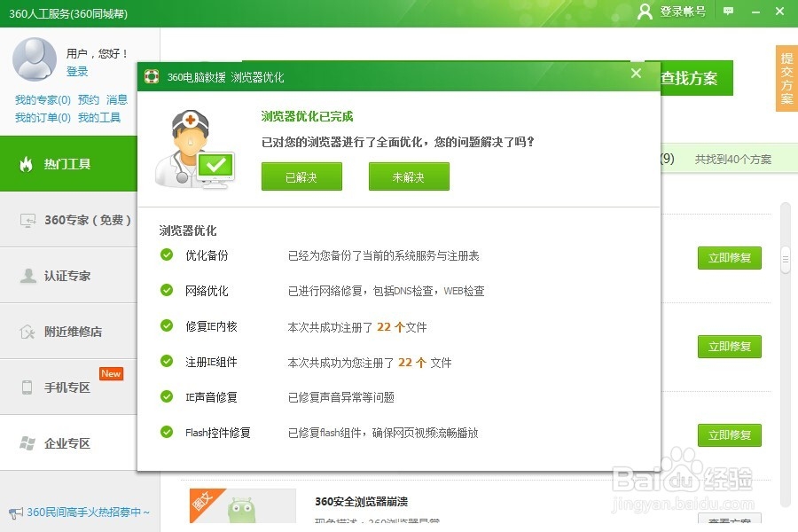Screen dimensions: 798x532
Task: Click 共找到40个方案 result count
Action: [733, 160]
